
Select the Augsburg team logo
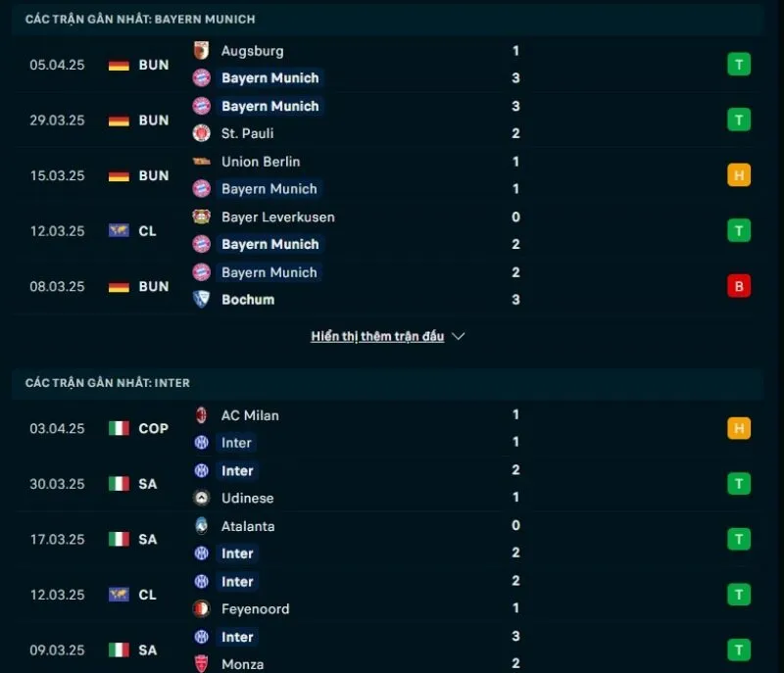(202, 50)
